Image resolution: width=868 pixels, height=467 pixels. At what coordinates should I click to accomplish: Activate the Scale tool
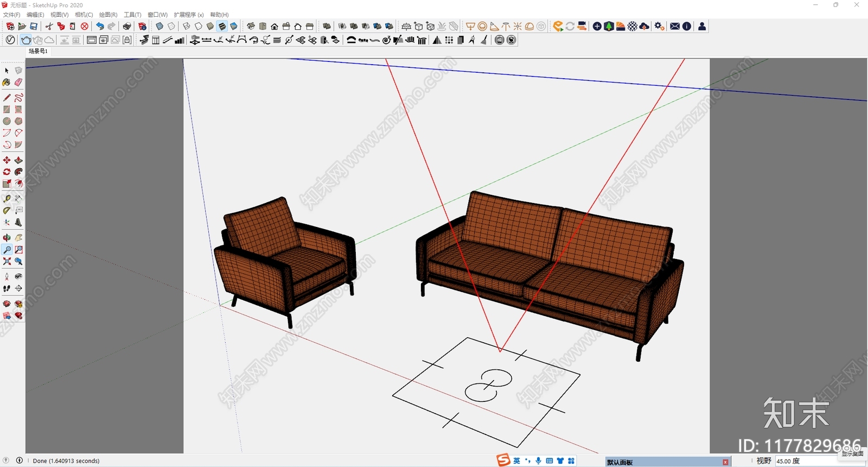7,184
